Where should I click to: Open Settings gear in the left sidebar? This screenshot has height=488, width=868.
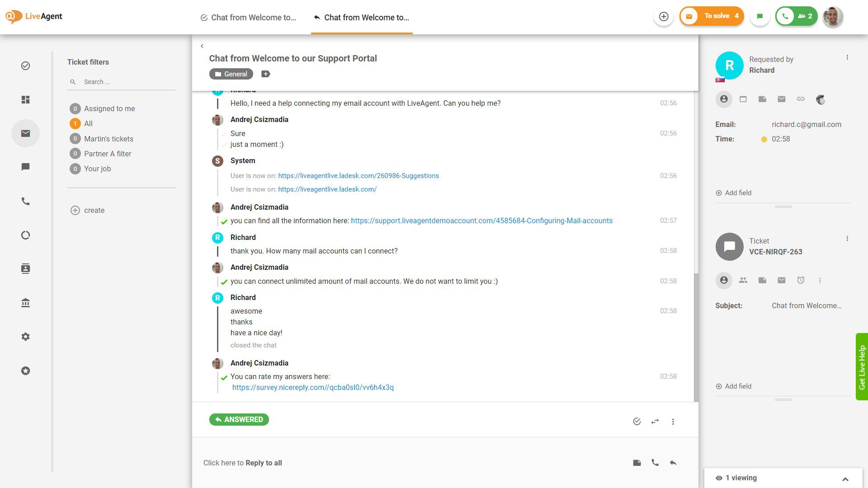(x=25, y=337)
